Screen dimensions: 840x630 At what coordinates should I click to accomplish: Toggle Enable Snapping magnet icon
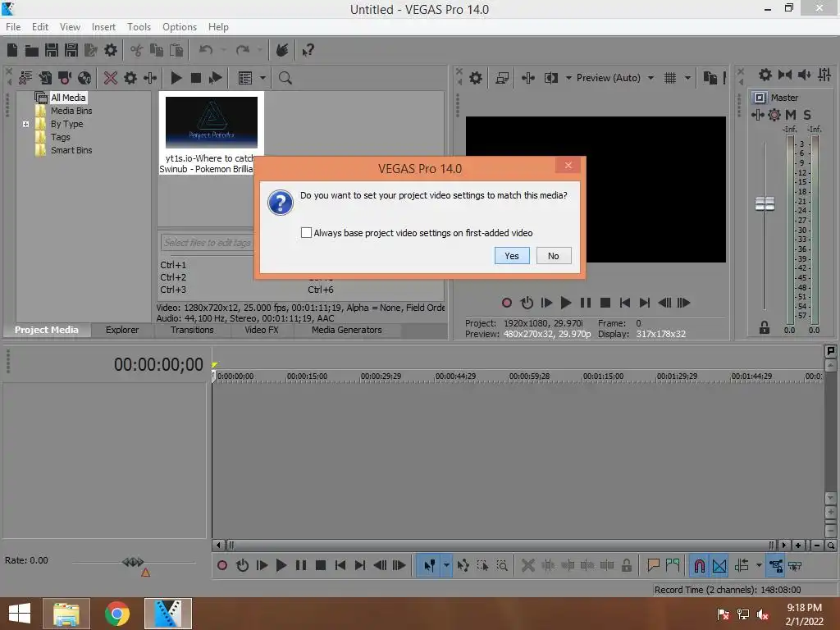pyautogui.click(x=699, y=566)
